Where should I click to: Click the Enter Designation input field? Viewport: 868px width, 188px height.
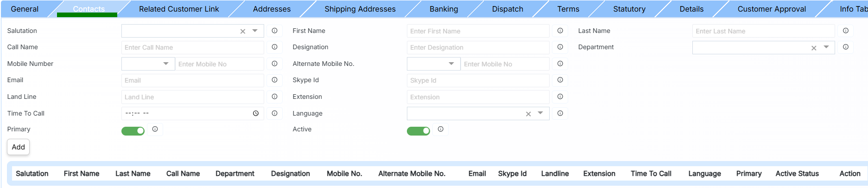[478, 47]
